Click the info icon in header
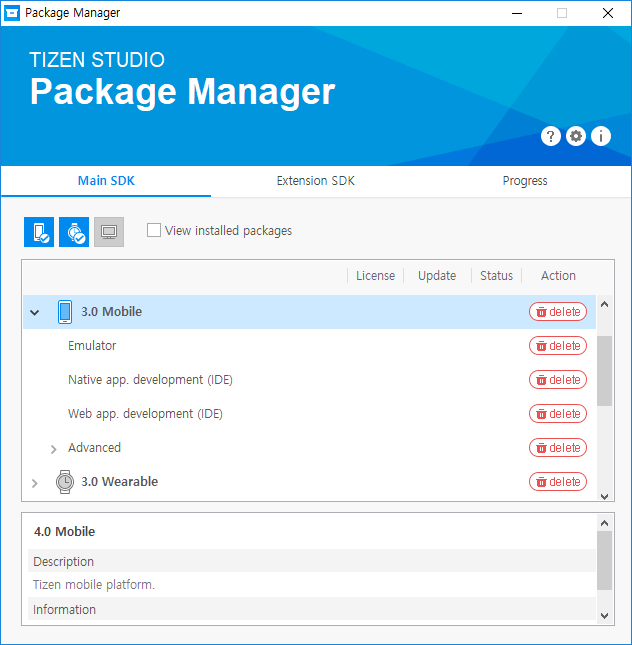Viewport: 632px width, 645px height. click(601, 137)
